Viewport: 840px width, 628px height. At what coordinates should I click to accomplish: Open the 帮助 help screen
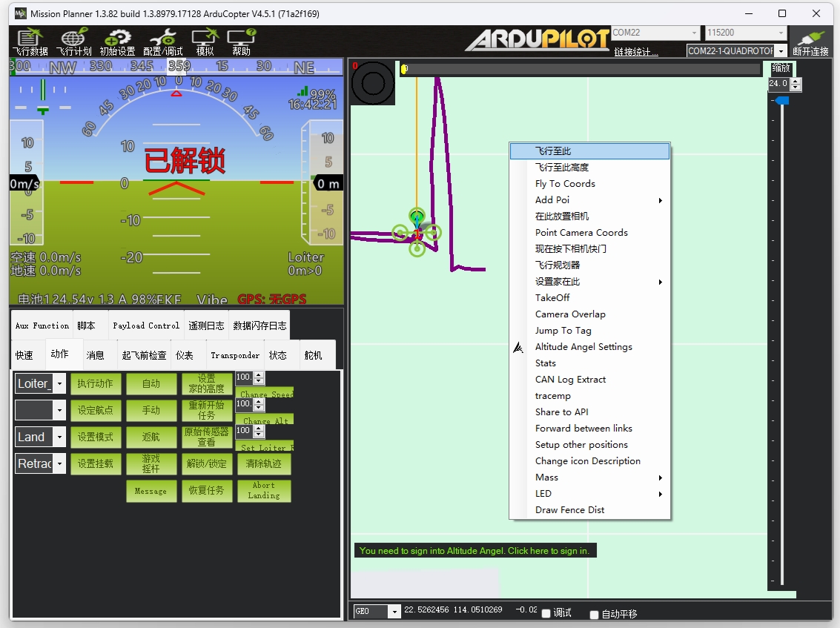coord(241,42)
